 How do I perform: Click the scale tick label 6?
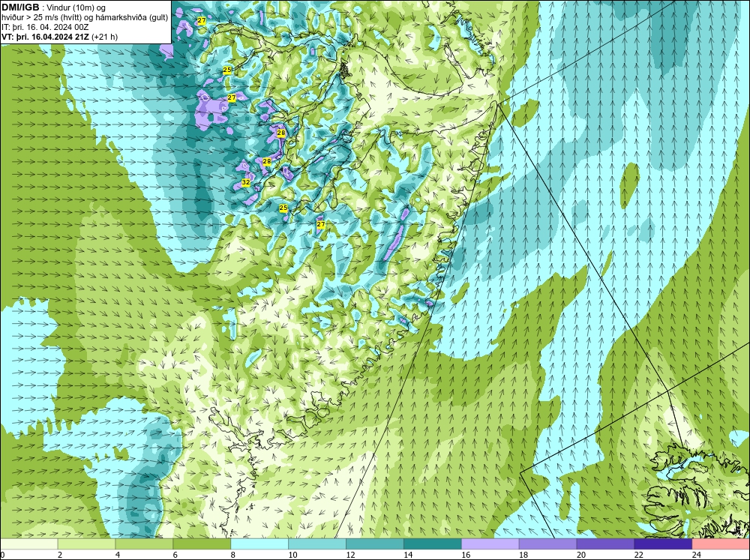(x=175, y=555)
